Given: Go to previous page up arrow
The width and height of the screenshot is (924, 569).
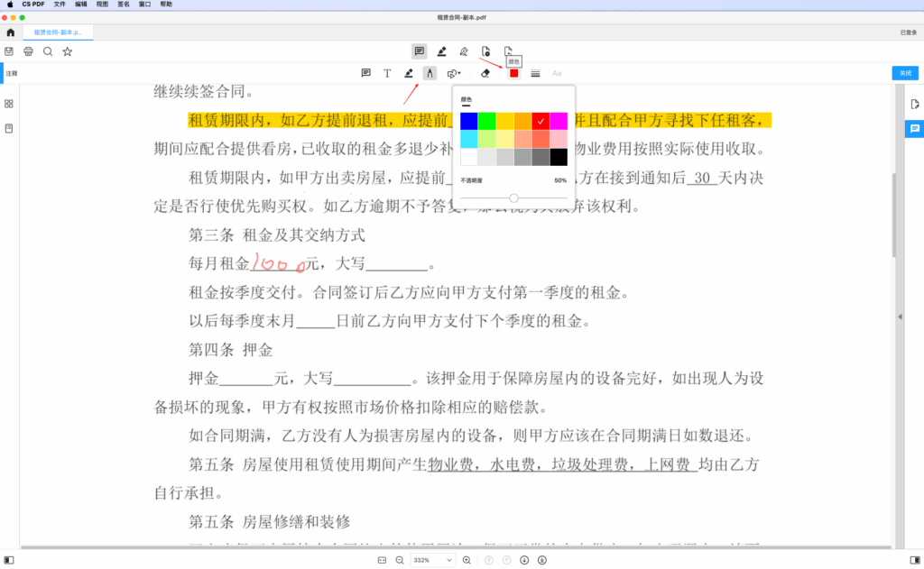Looking at the screenshot, I should [506, 560].
